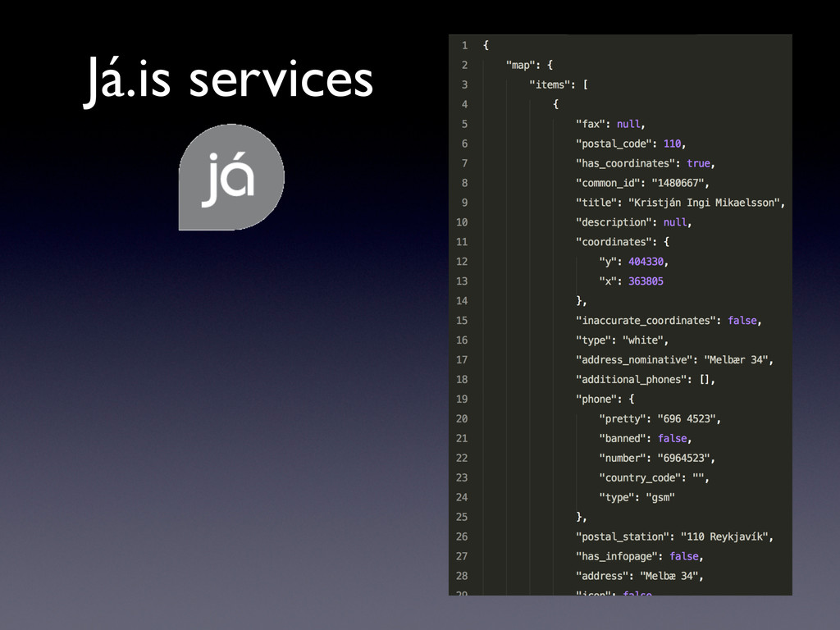This screenshot has width=840, height=630.
Task: Select the pretty phone "696 4523"
Action: click(687, 418)
